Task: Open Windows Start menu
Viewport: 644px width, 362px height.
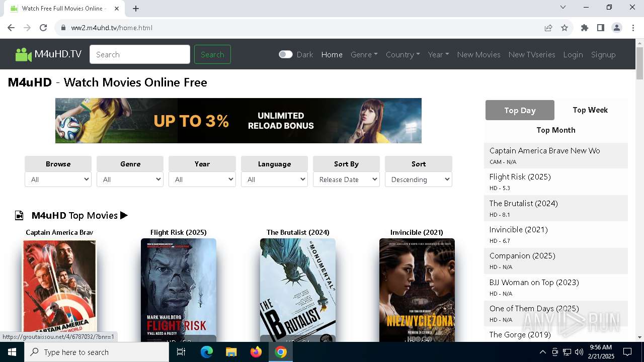Action: pos(12,352)
